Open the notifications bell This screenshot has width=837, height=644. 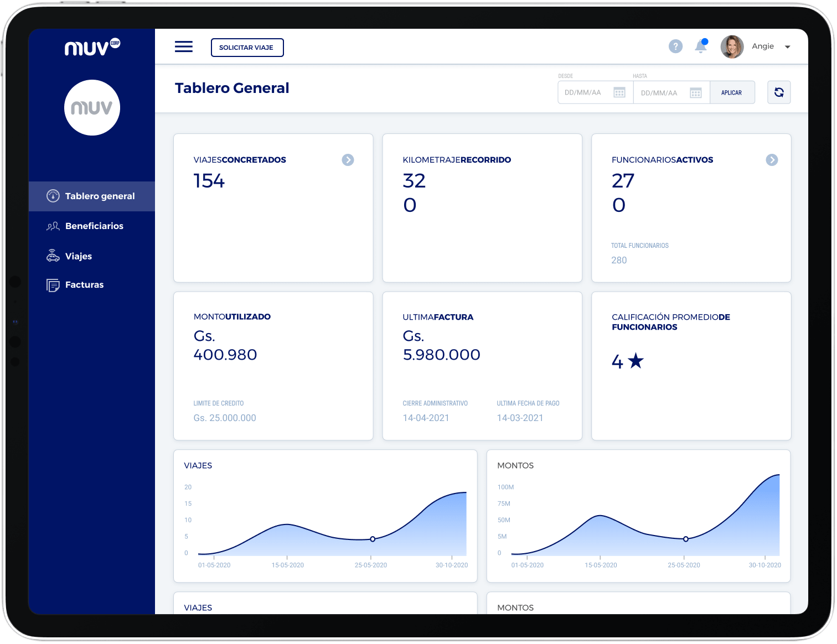point(701,46)
